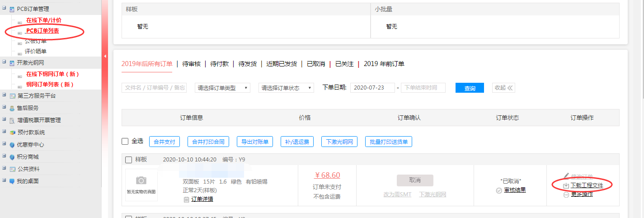
Task: Click the 优惠券中心 shield icon
Action: pyautogui.click(x=12, y=145)
